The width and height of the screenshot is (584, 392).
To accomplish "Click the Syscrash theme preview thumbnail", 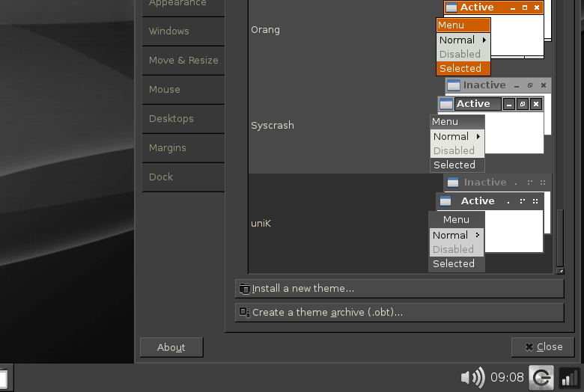I will coord(490,126).
